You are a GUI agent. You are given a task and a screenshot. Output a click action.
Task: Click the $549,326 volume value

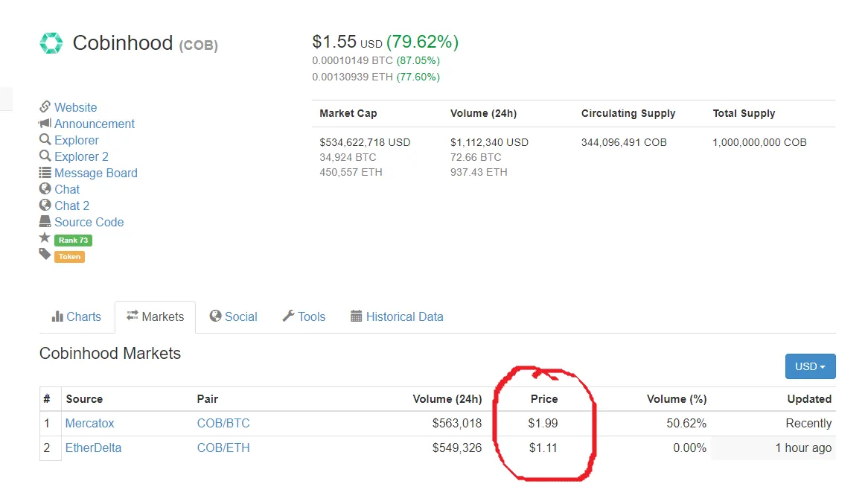pyautogui.click(x=456, y=448)
